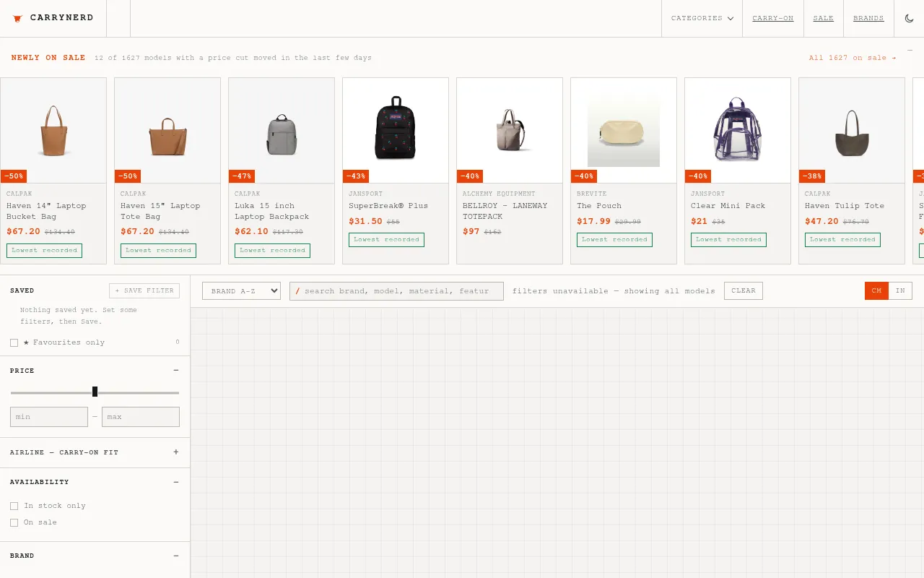Open the Sale page
924x578 pixels.
823,18
